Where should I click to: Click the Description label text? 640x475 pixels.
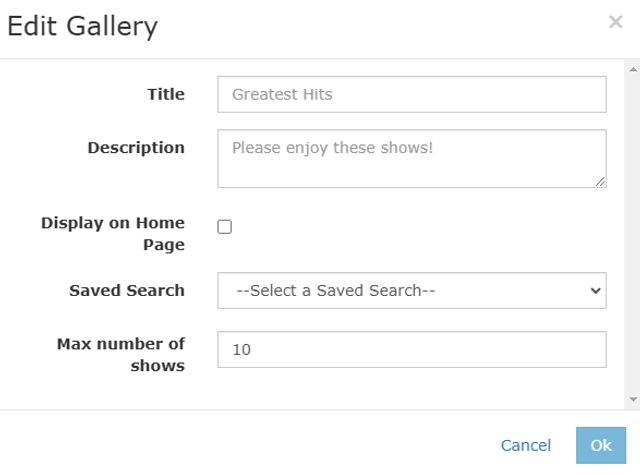[x=136, y=147]
